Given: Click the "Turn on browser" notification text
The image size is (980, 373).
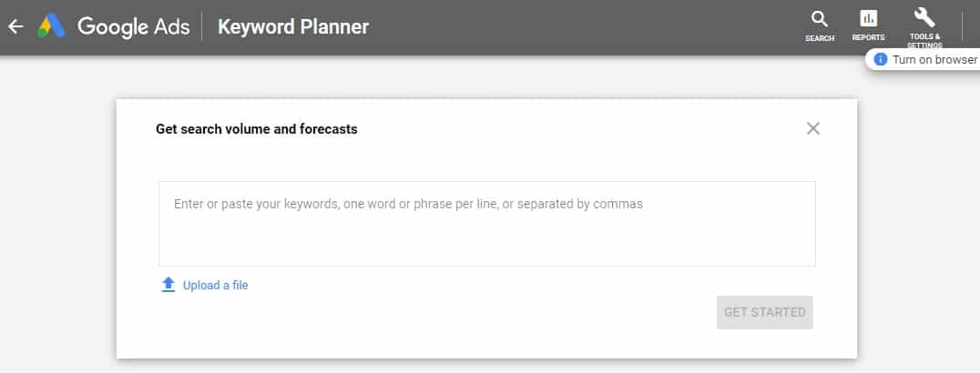Looking at the screenshot, I should click(934, 59).
